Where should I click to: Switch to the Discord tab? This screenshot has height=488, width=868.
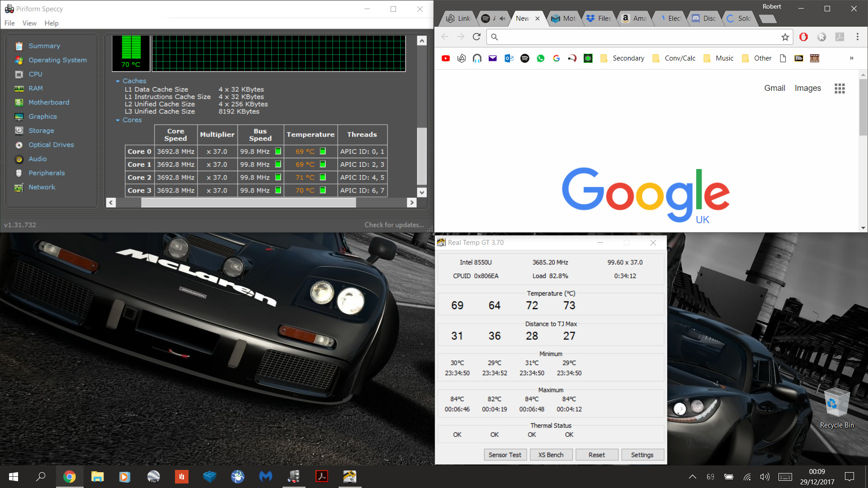pyautogui.click(x=704, y=19)
